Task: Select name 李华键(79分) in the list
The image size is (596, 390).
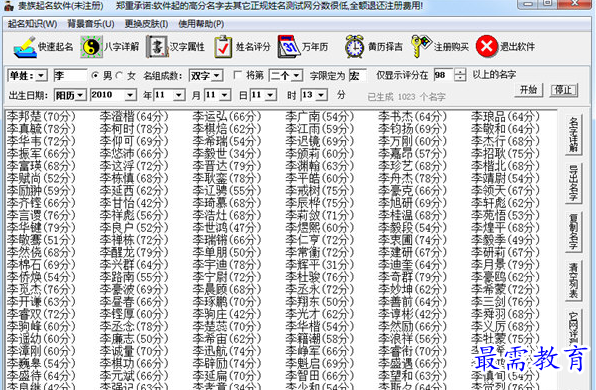Action: pyautogui.click(x=41, y=228)
